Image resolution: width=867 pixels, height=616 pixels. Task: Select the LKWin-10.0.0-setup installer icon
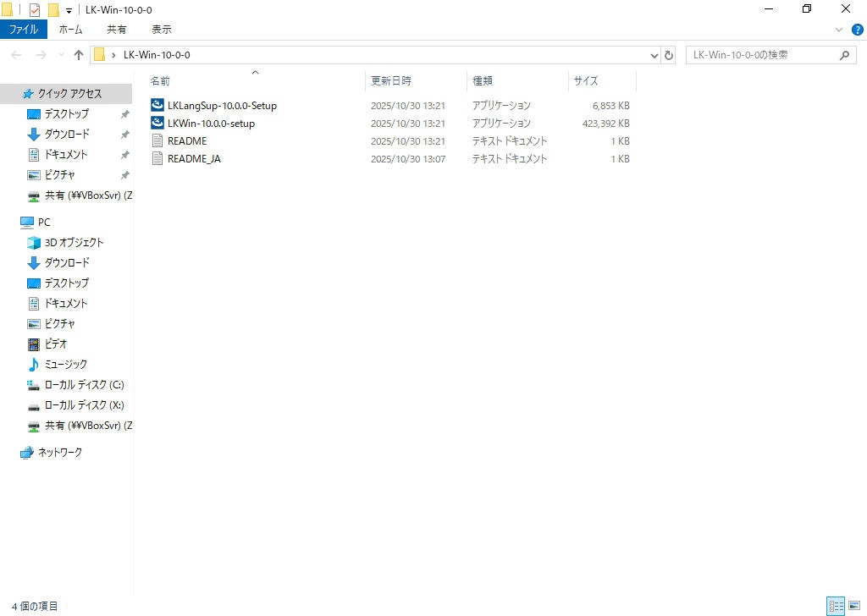coord(157,124)
